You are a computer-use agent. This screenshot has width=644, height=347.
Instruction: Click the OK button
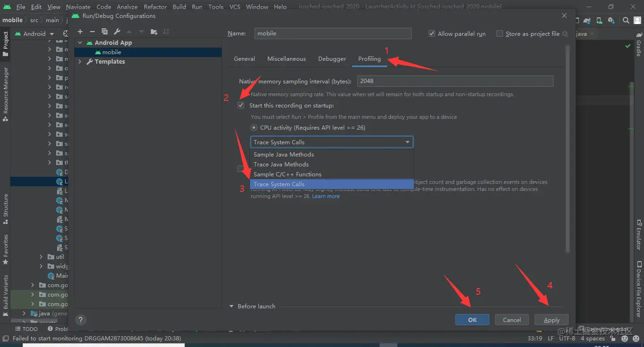point(472,320)
